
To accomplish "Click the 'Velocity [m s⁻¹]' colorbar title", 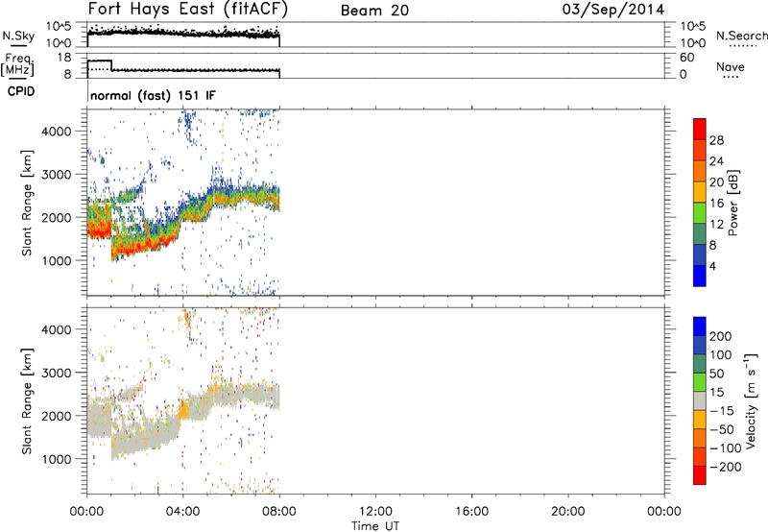I will click(752, 400).
